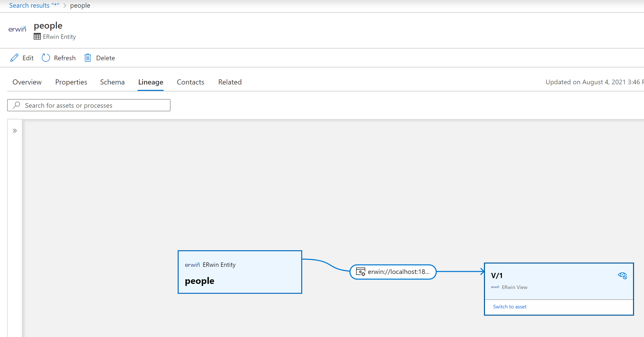Screen dimensions: 644x337
Task: Click the Properties tab
Action: pos(71,82)
